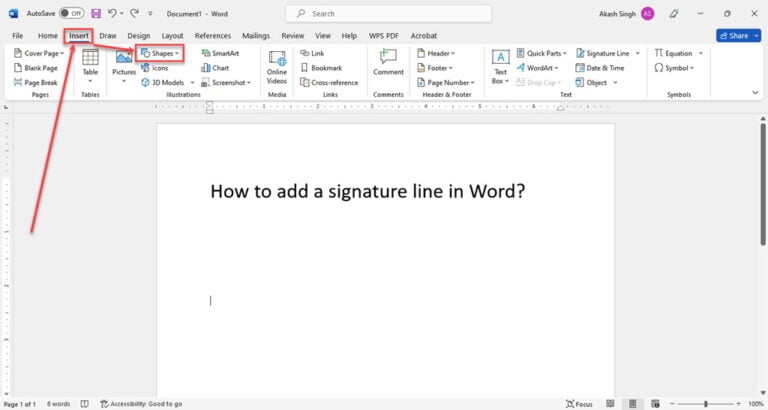Toggle the AutoSave switch
Screen dimensions: 768x410
[72, 14]
